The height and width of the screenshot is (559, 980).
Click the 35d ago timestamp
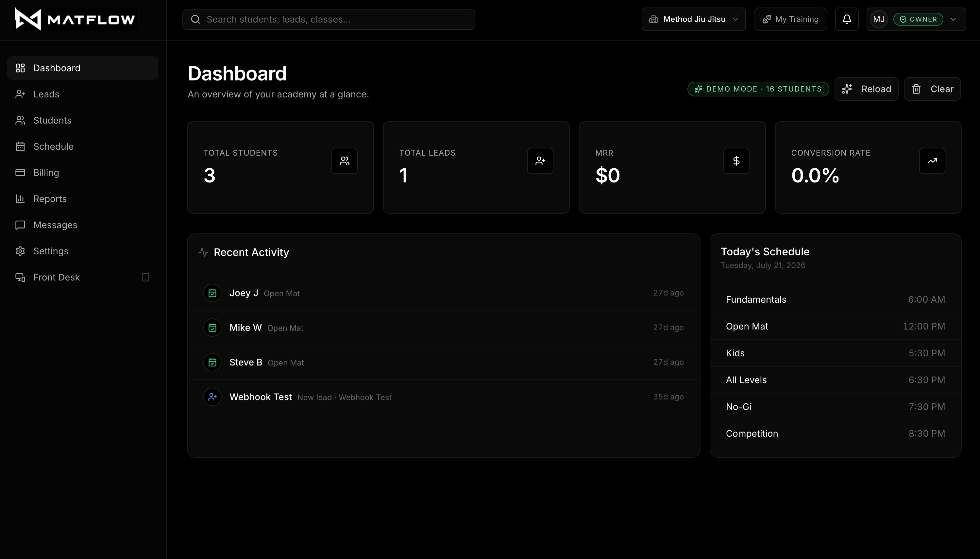pyautogui.click(x=668, y=397)
